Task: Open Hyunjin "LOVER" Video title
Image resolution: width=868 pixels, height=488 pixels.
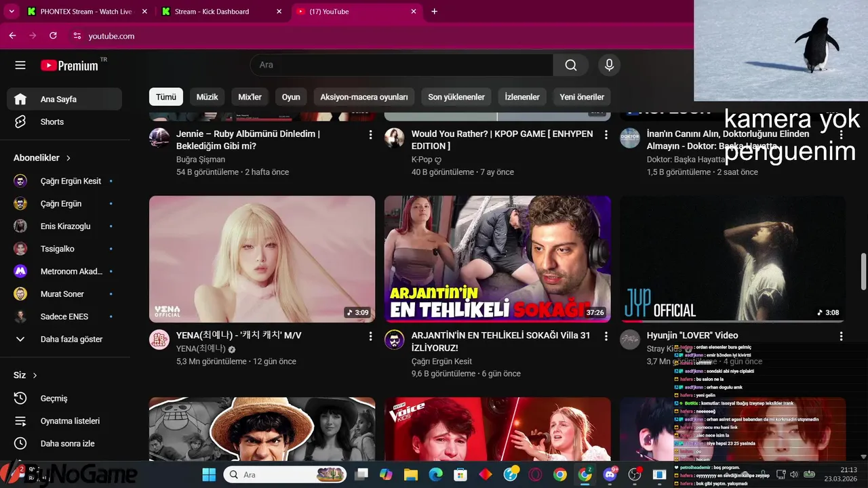Action: (692, 335)
